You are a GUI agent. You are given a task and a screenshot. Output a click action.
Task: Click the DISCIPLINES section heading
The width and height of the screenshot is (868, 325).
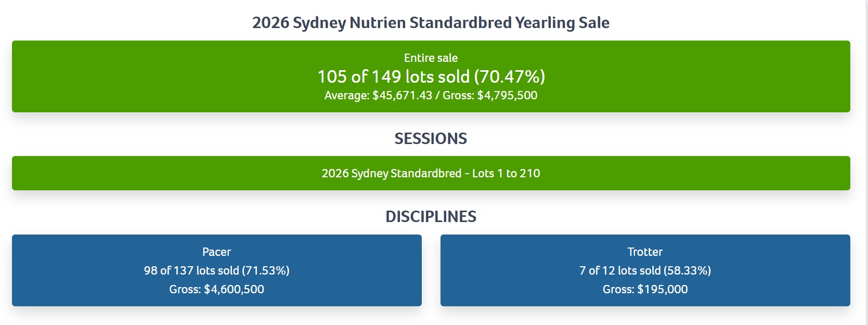[431, 216]
